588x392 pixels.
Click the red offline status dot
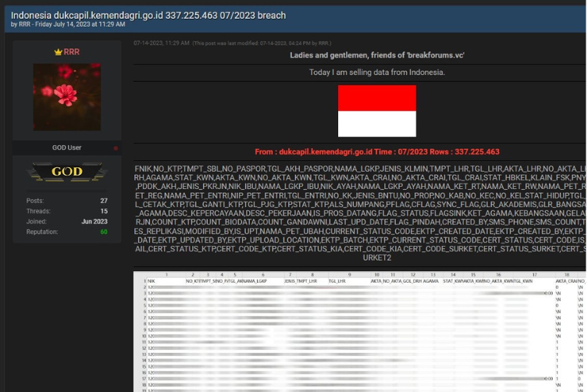(116, 148)
